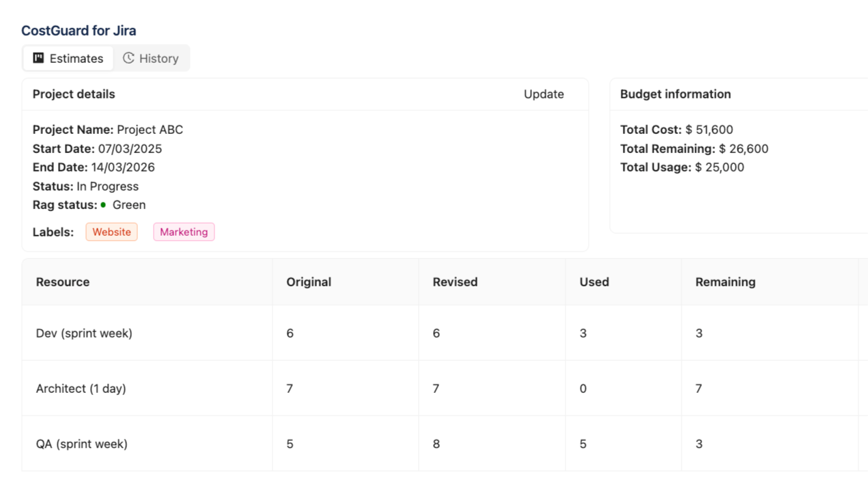The height and width of the screenshot is (494, 868).
Task: Select the Dev (sprint week) row
Action: click(84, 333)
